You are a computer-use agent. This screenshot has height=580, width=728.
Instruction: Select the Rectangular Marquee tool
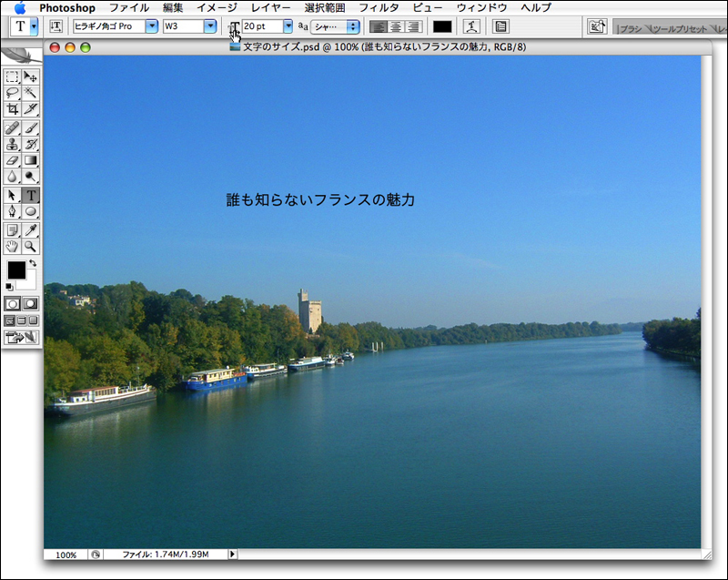tap(13, 76)
